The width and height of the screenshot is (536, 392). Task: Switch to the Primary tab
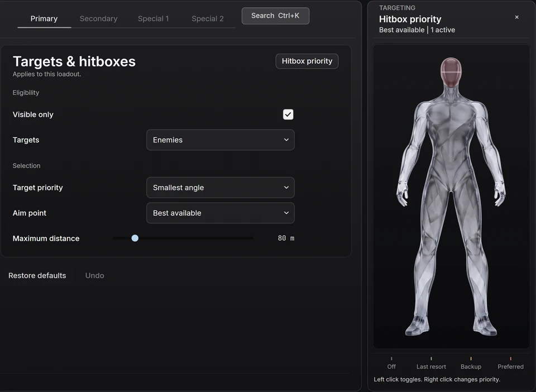[x=44, y=19]
